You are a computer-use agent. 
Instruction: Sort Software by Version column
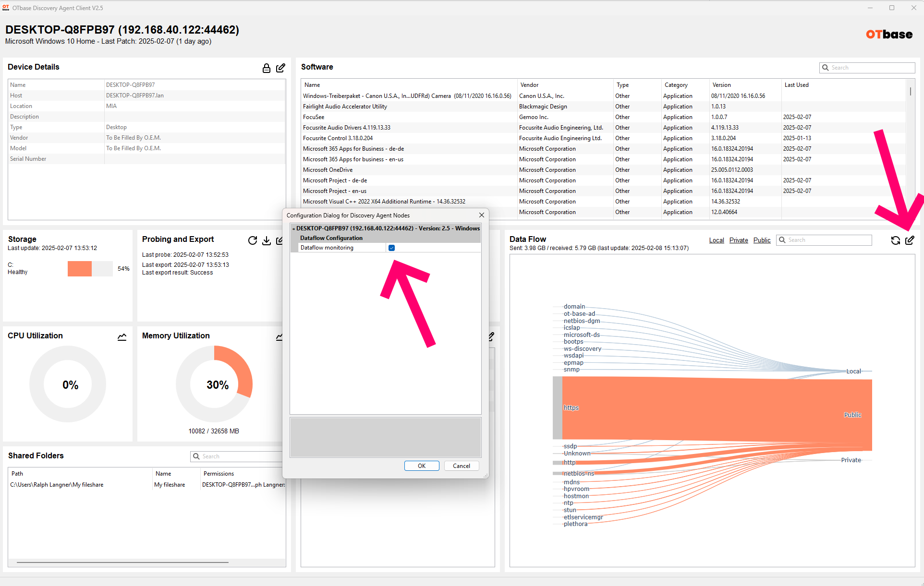pos(745,85)
